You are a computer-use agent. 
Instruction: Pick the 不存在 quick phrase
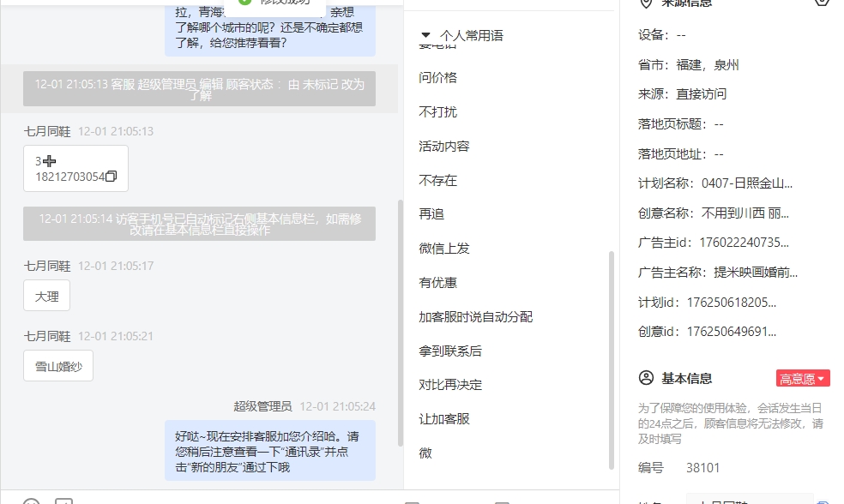click(437, 181)
